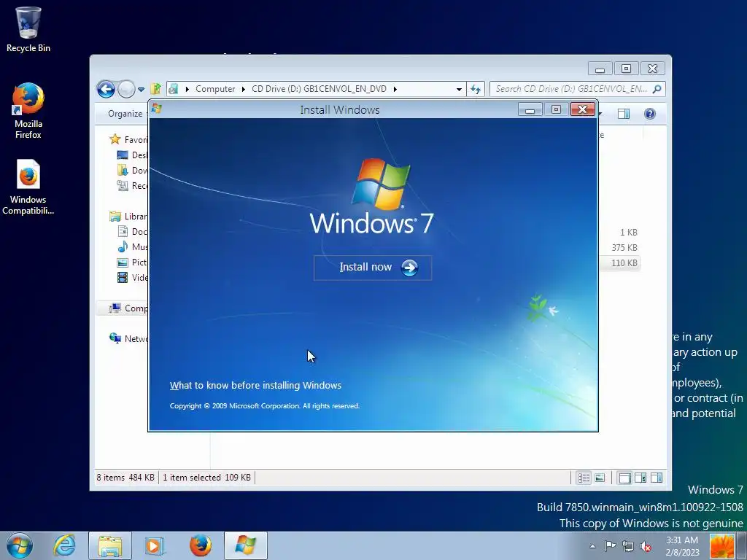Open Windows Compatibility desktop file

point(28,187)
